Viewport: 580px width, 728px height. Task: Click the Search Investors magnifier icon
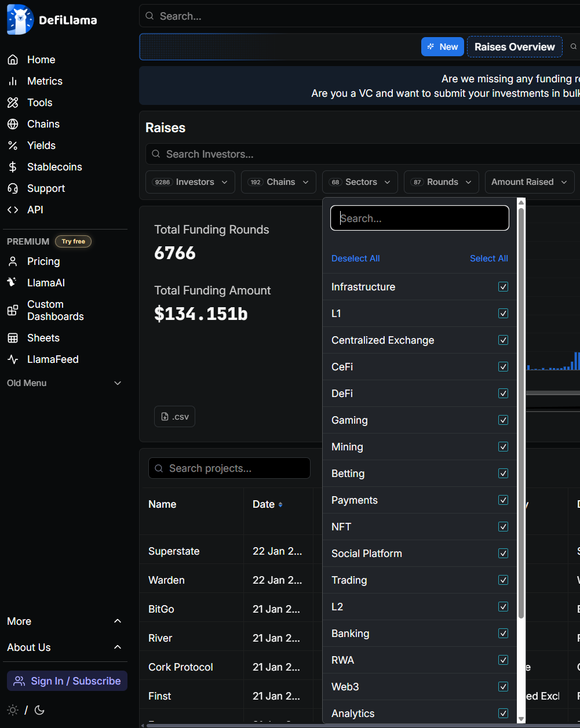[x=156, y=154]
